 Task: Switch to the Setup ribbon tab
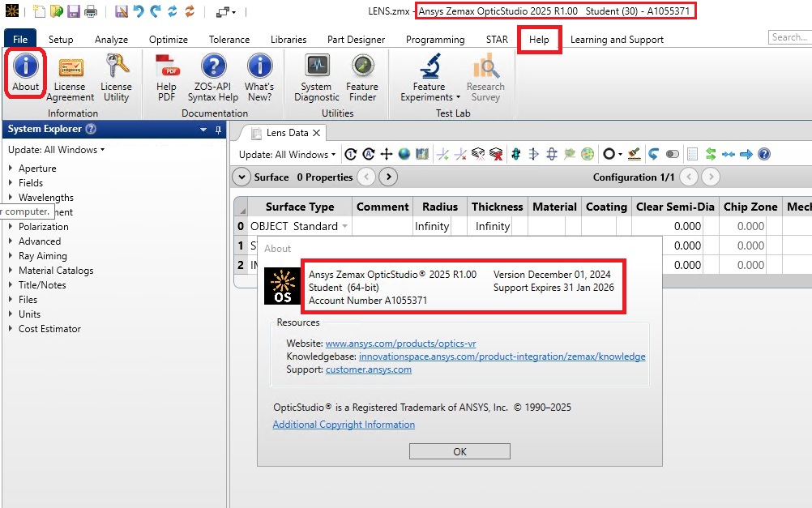[x=61, y=40]
